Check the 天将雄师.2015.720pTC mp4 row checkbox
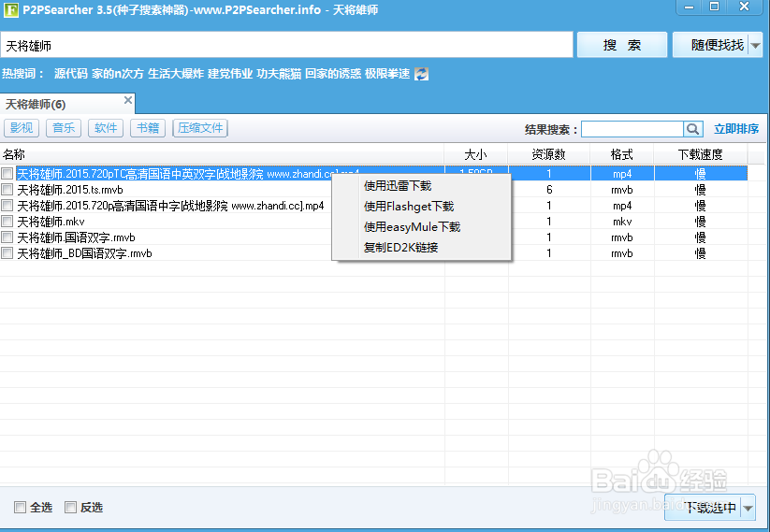Screen dimensions: 770x532 (x=7, y=173)
